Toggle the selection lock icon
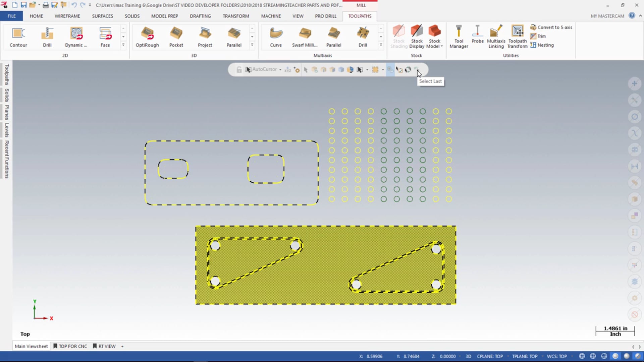This screenshot has width=644, height=362. click(x=239, y=69)
